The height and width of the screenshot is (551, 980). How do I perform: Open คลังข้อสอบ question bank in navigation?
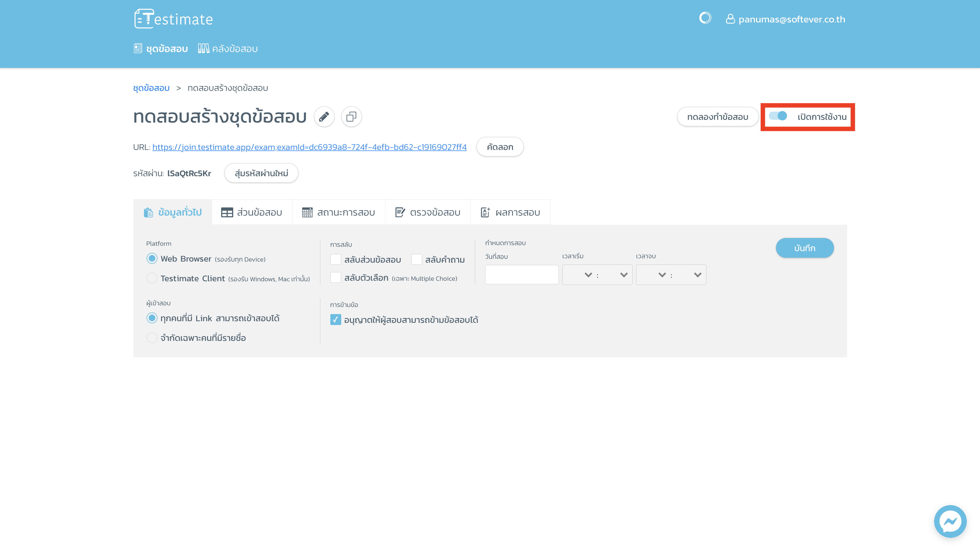pyautogui.click(x=228, y=49)
